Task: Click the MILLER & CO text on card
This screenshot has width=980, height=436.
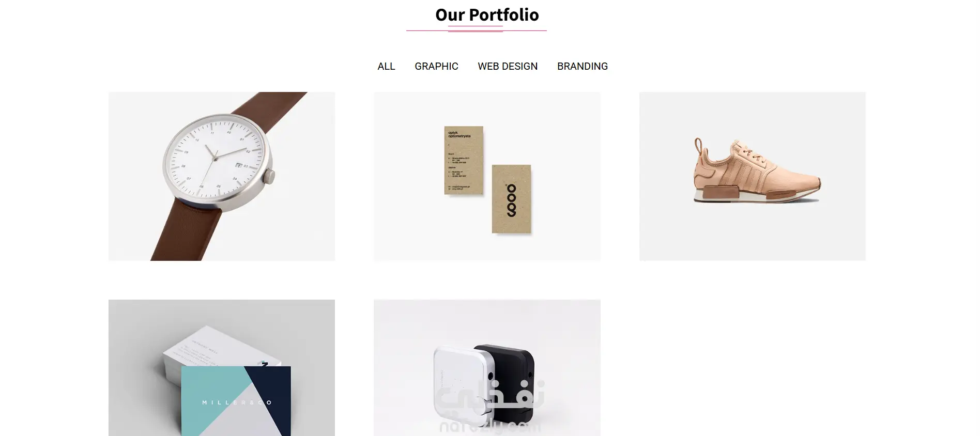Action: point(237,402)
